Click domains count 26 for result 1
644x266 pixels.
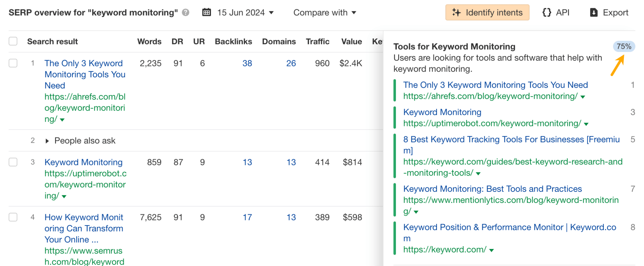click(x=291, y=63)
